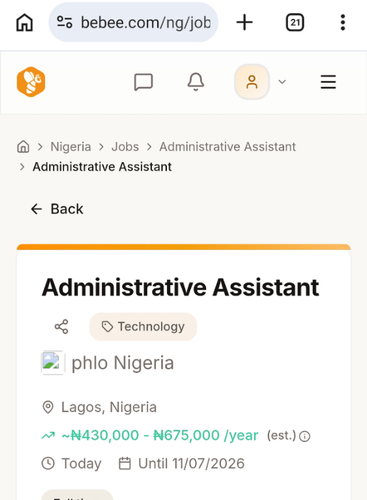Click the beBee bee logo
This screenshot has width=367, height=500.
tap(31, 82)
